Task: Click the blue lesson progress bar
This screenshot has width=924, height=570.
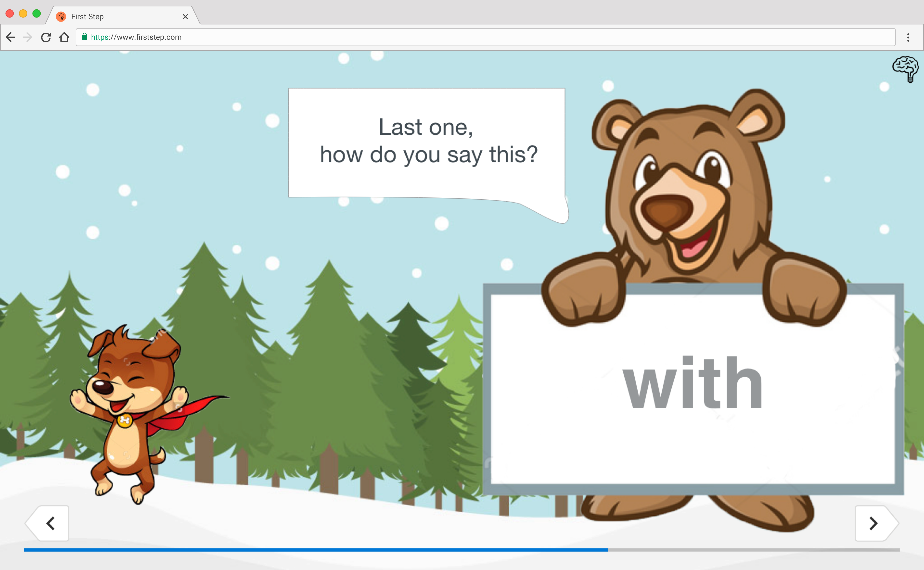Action: pos(316,550)
